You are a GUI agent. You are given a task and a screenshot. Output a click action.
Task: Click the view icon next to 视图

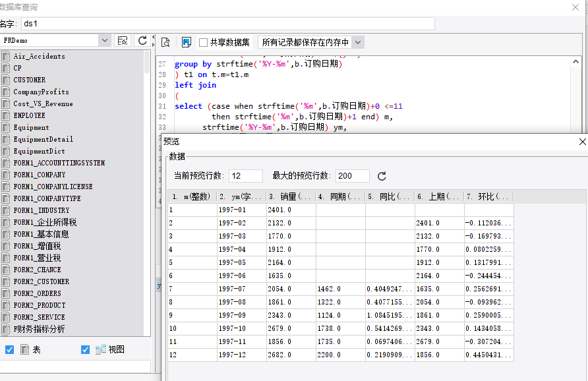tap(100, 349)
